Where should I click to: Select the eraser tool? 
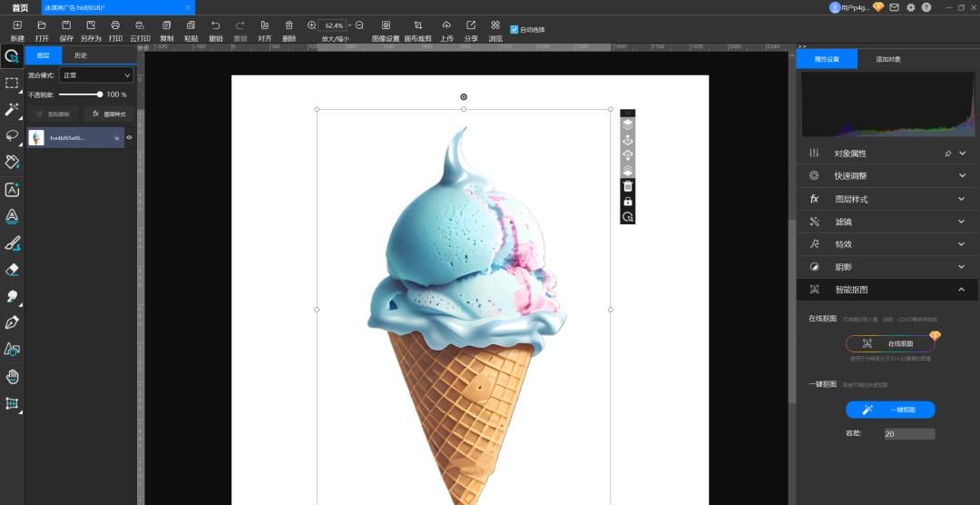click(12, 269)
